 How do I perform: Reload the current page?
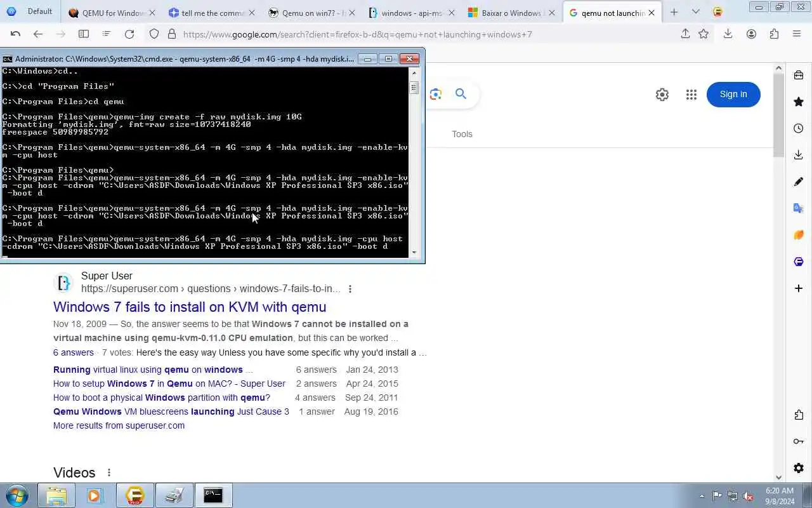[x=129, y=34]
